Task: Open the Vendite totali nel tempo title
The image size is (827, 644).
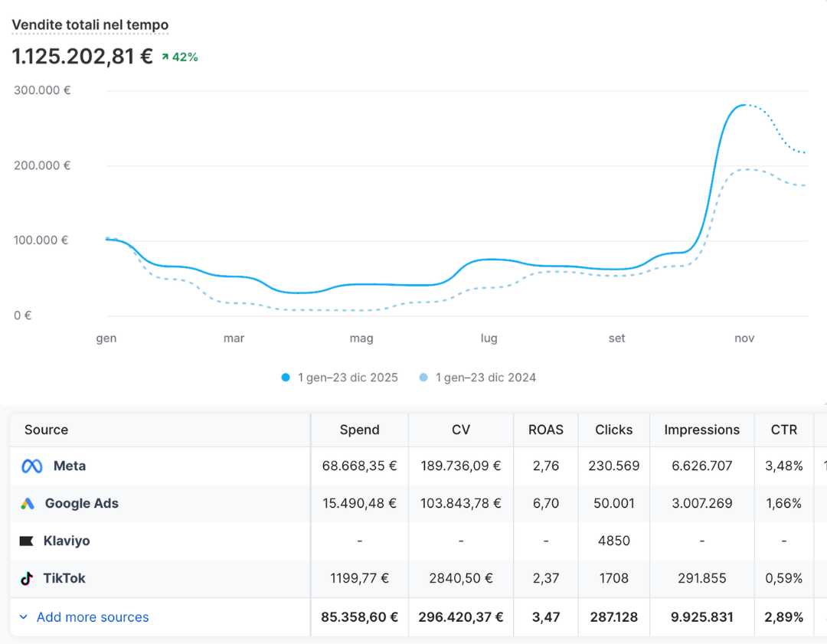Action: 90,25
